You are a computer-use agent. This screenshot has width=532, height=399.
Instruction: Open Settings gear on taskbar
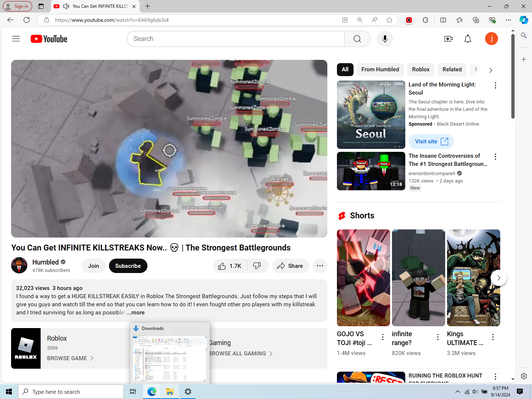[188, 392]
